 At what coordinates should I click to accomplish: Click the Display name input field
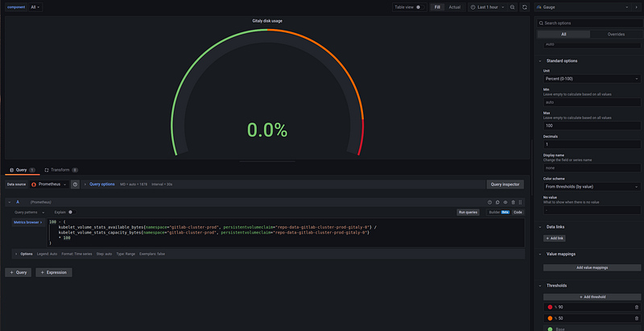(592, 168)
